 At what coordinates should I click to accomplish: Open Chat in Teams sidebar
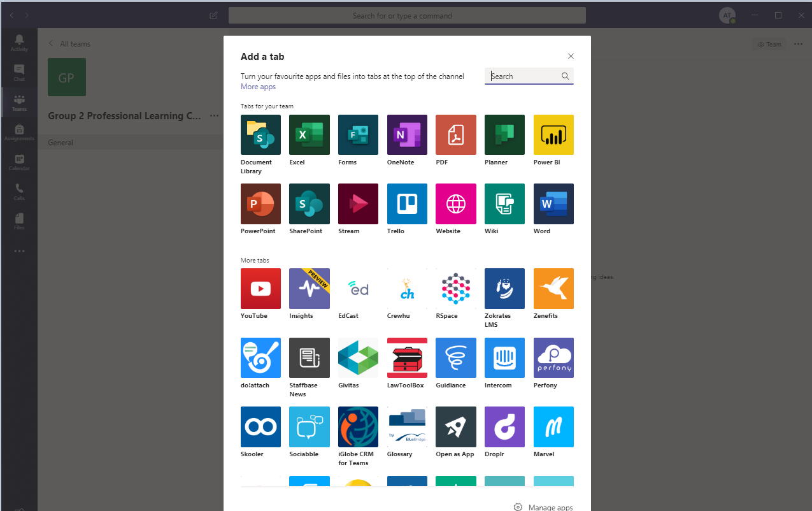click(x=19, y=73)
